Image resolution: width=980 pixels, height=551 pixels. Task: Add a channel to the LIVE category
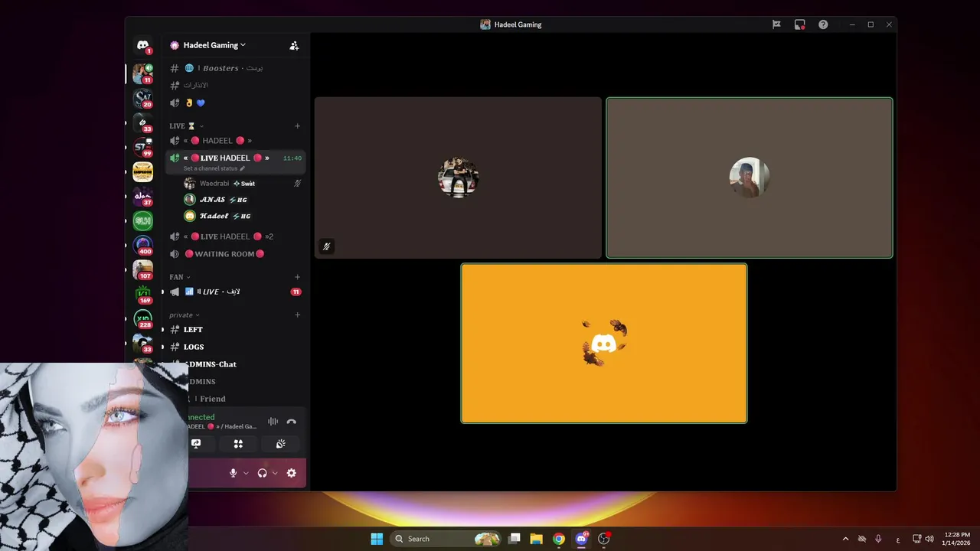297,126
